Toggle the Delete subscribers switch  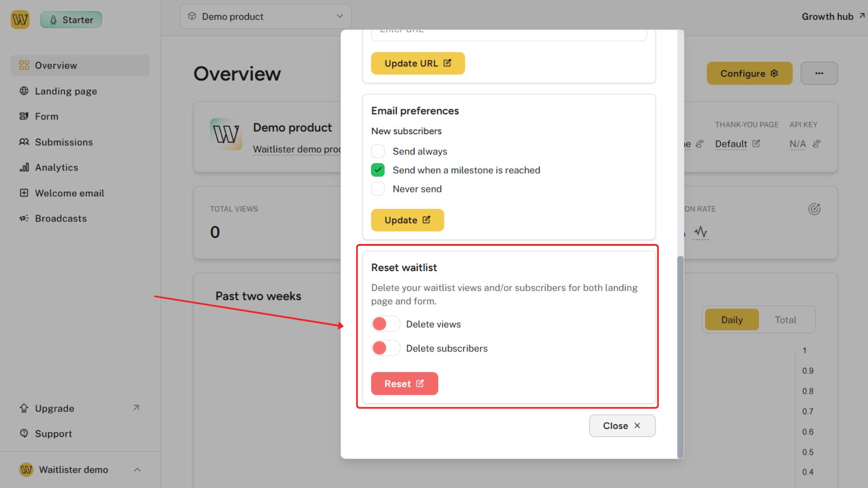pyautogui.click(x=386, y=348)
